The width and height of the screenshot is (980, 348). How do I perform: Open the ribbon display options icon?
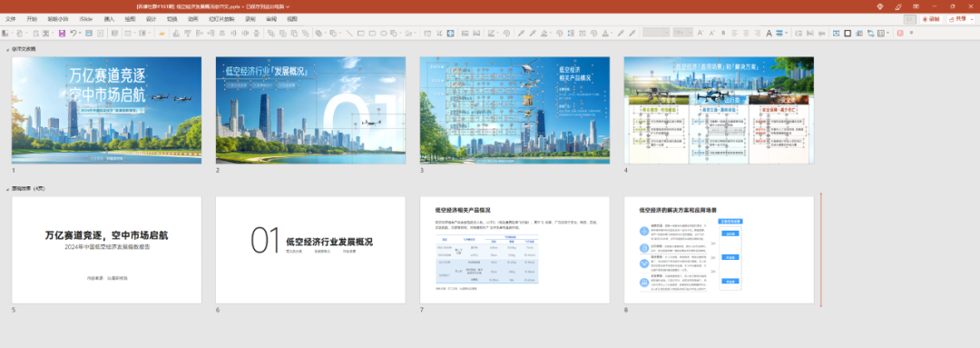click(916, 6)
